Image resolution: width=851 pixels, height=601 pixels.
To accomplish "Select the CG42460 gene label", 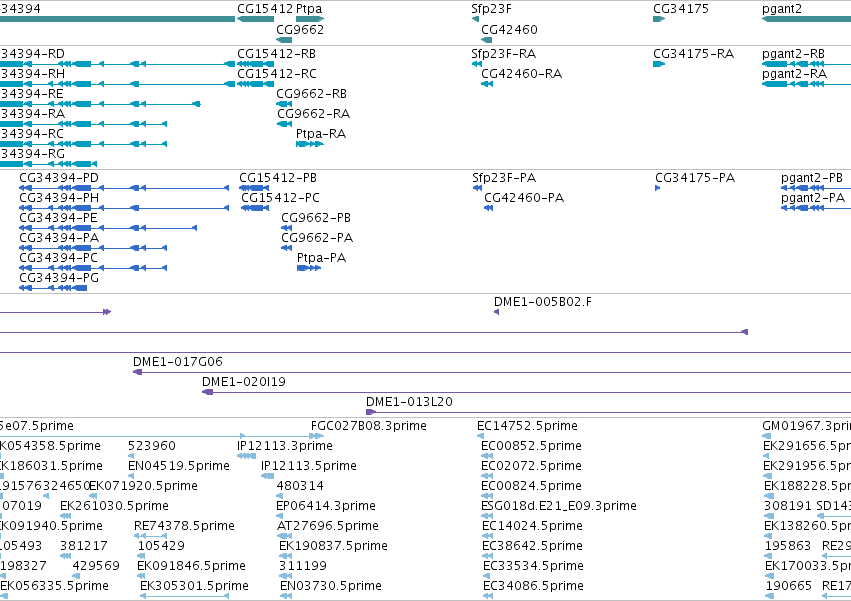I will coord(509,29).
